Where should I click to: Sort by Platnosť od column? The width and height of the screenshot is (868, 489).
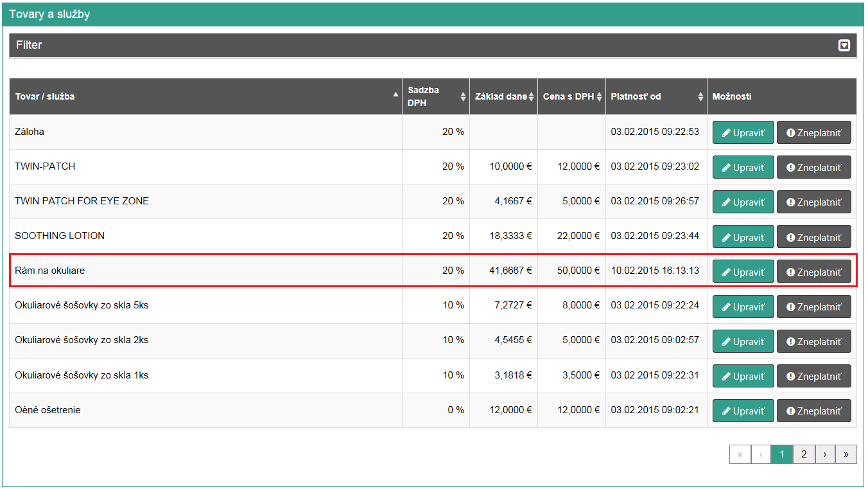657,96
